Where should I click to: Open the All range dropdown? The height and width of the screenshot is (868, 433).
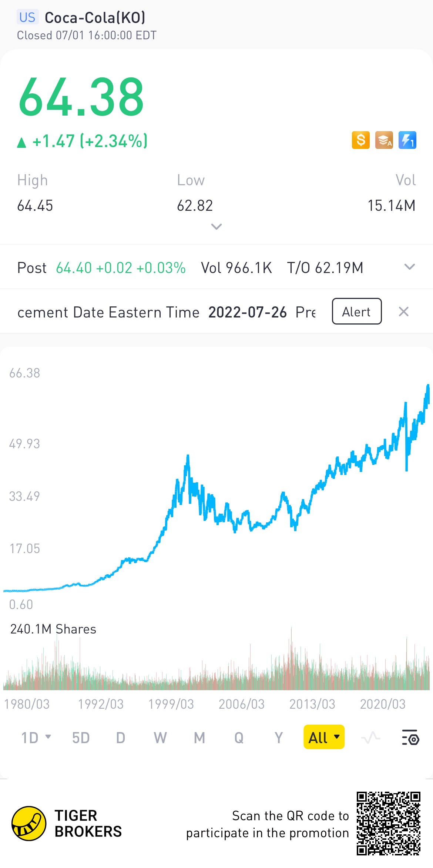tap(324, 737)
